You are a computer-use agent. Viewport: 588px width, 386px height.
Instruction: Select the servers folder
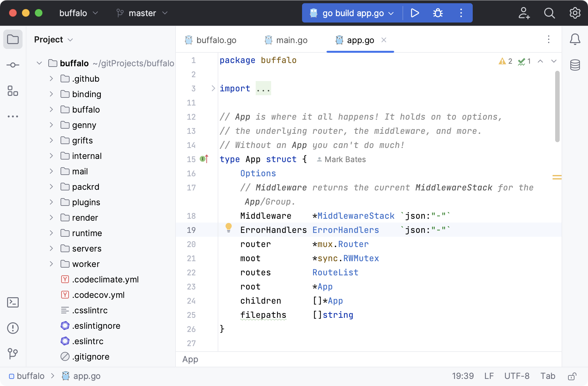[81, 248]
